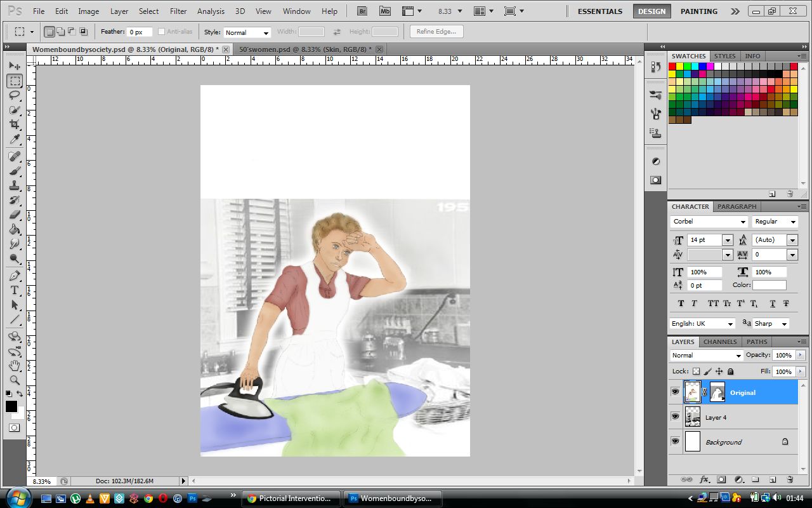The width and height of the screenshot is (812, 508).
Task: Click the Refine Edge button
Action: pos(436,32)
